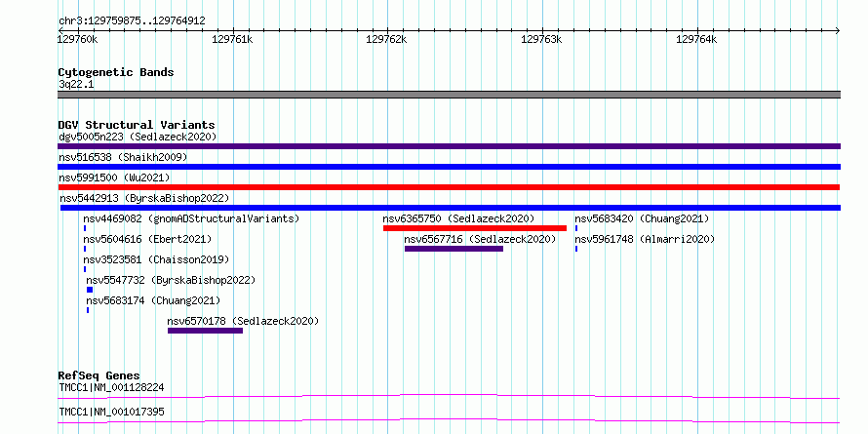Select the purple dgv5005n223 variant bar
868x434 pixels.
click(x=449, y=146)
